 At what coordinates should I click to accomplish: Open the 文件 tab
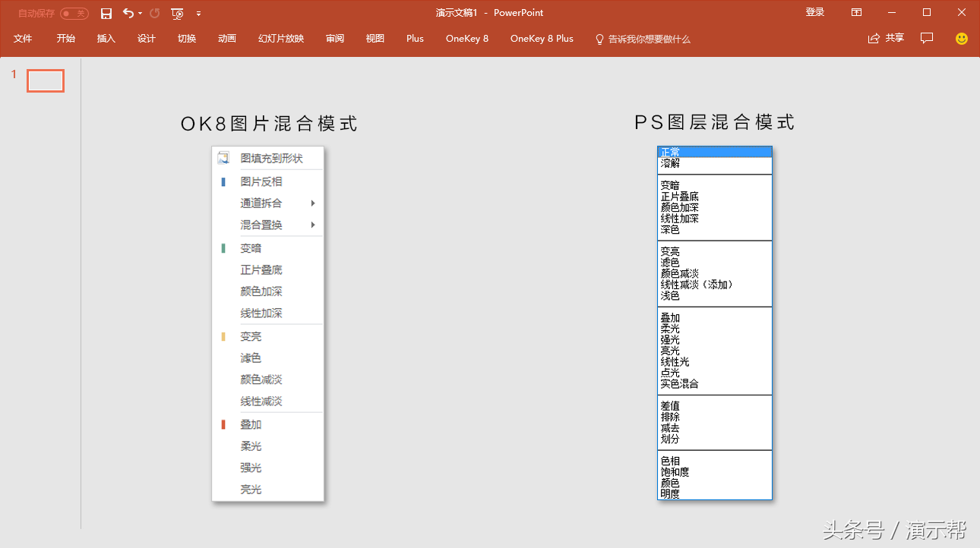tap(23, 39)
